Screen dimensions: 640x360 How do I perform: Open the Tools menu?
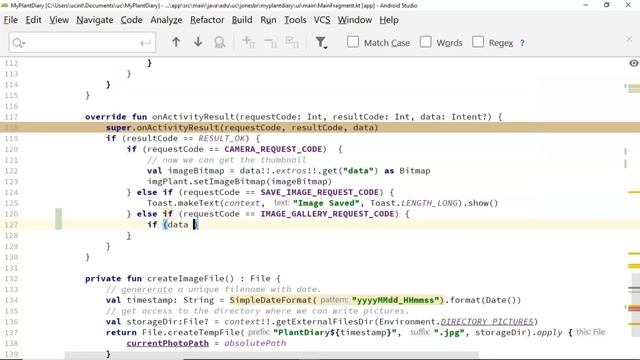(295, 20)
